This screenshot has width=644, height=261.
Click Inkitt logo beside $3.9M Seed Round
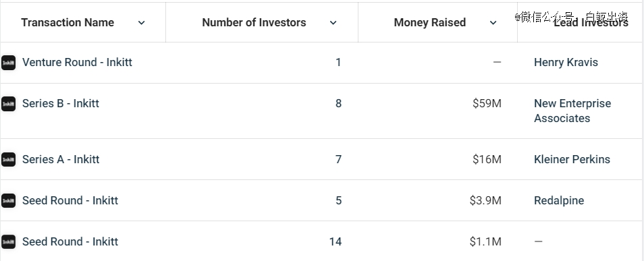(x=8, y=201)
